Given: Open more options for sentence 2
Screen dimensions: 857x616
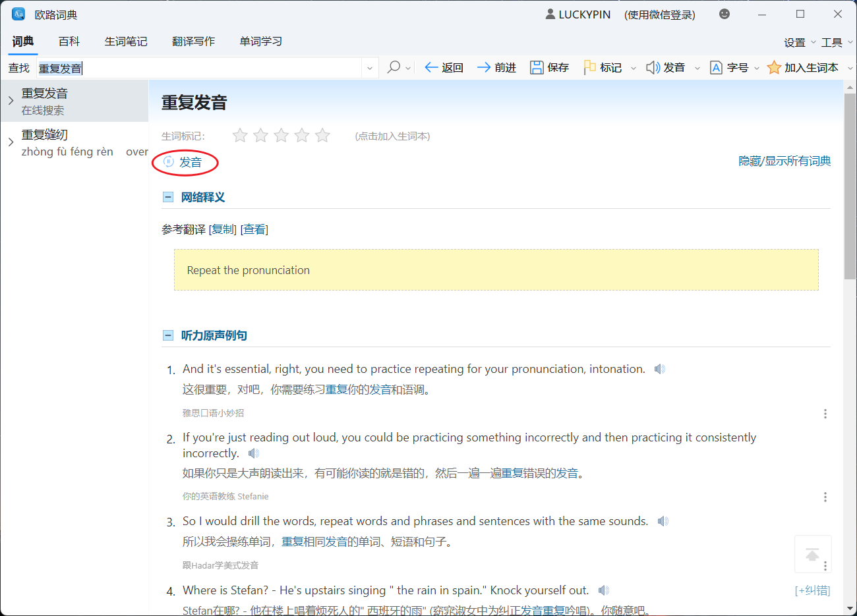Looking at the screenshot, I should [x=825, y=497].
